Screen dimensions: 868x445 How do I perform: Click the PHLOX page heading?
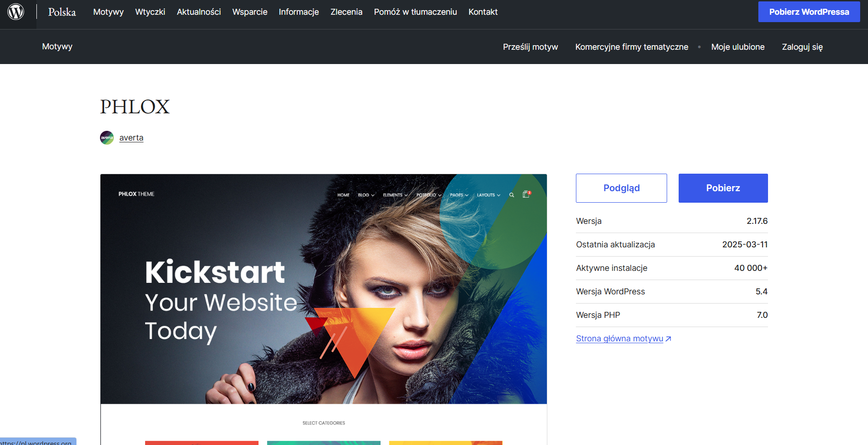tap(135, 107)
